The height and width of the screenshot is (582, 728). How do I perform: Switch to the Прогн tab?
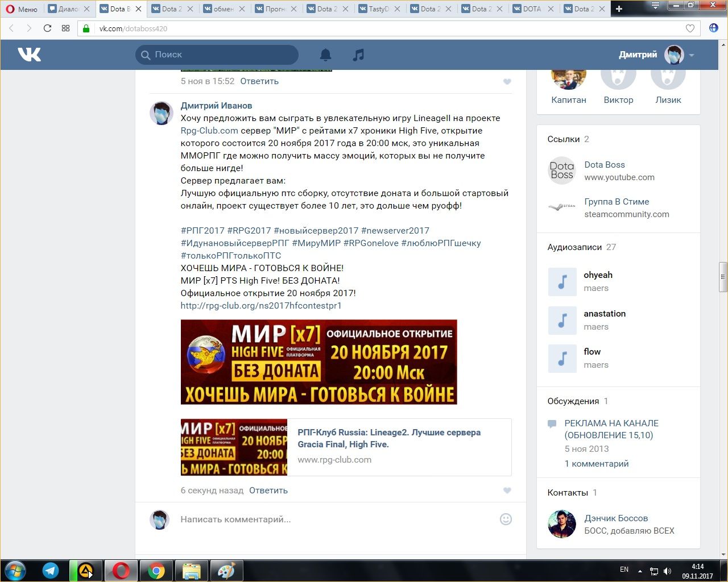pyautogui.click(x=271, y=9)
